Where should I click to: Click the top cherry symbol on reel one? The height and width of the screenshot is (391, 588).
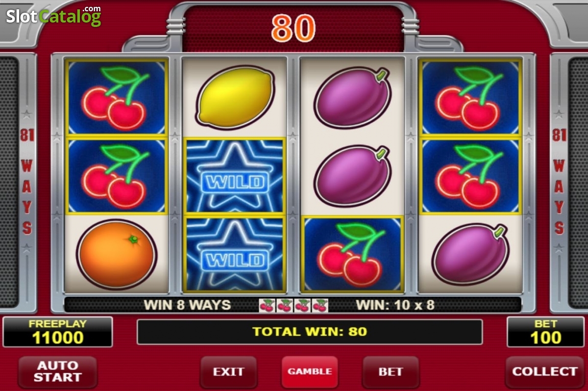117,98
